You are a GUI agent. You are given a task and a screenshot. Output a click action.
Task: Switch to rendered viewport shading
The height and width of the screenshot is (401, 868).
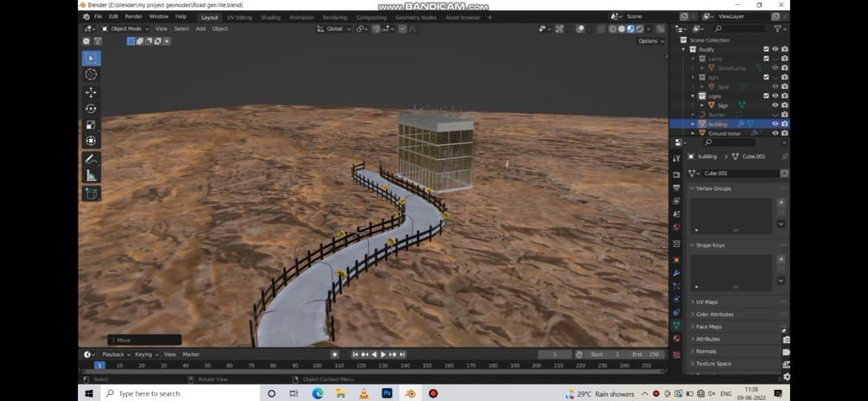click(x=639, y=29)
